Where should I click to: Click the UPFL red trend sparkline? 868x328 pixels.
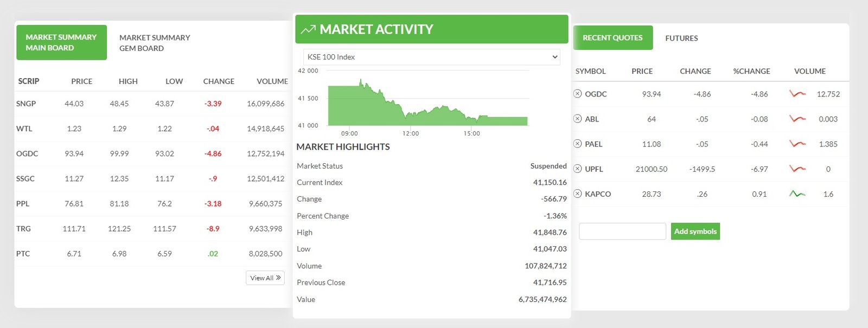point(797,169)
